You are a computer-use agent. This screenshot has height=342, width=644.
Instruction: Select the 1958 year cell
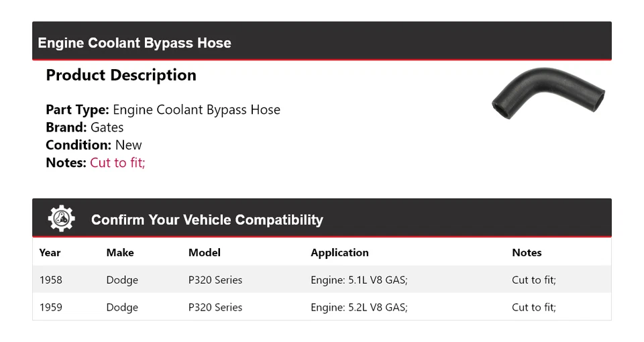point(50,280)
